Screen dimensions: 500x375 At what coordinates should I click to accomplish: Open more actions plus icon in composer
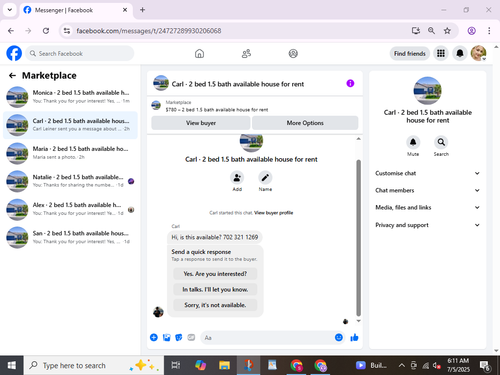pyautogui.click(x=154, y=337)
